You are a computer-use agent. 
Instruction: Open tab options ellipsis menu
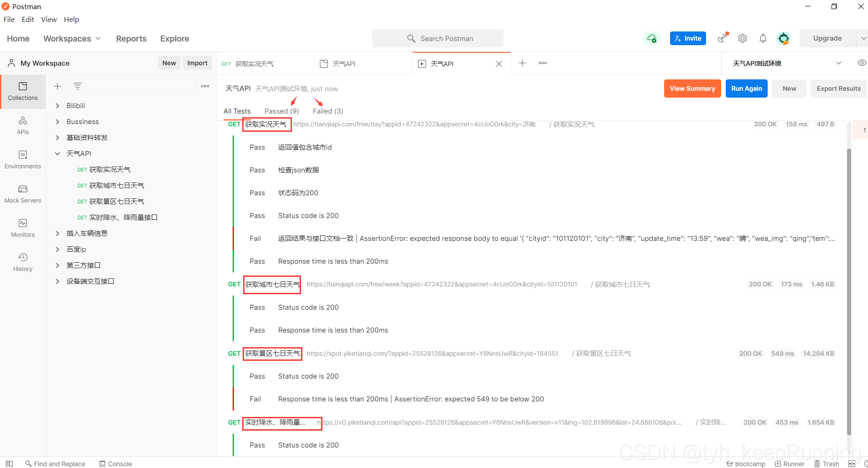pyautogui.click(x=543, y=63)
